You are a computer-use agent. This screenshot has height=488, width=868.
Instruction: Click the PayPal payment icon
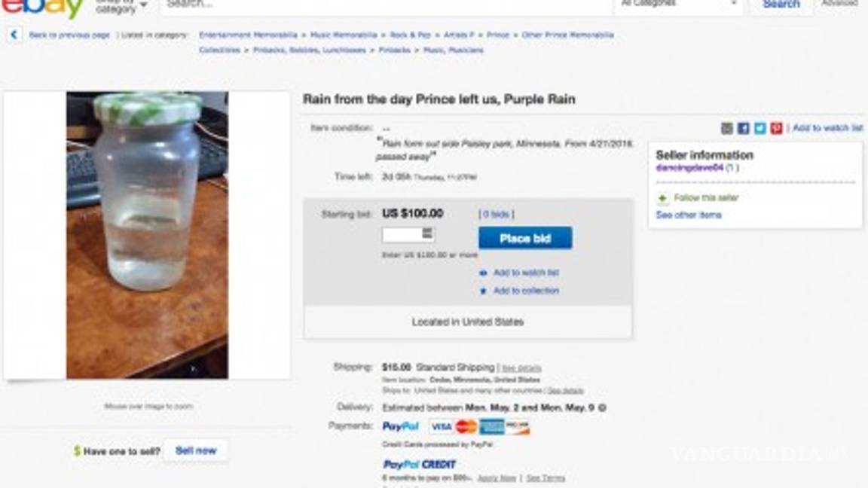point(400,425)
